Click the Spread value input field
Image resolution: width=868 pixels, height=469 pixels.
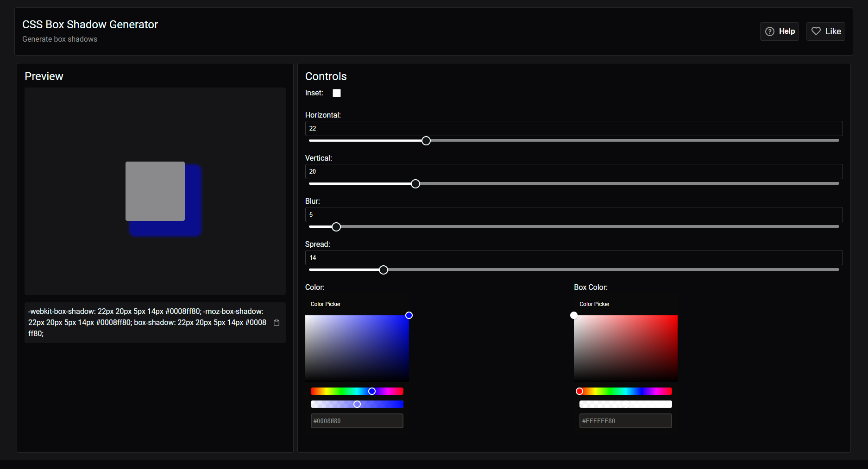[573, 257]
